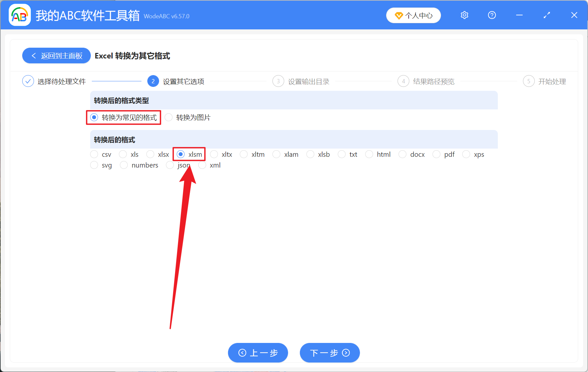Click the VIP crown icon in 个人中心

[399, 15]
